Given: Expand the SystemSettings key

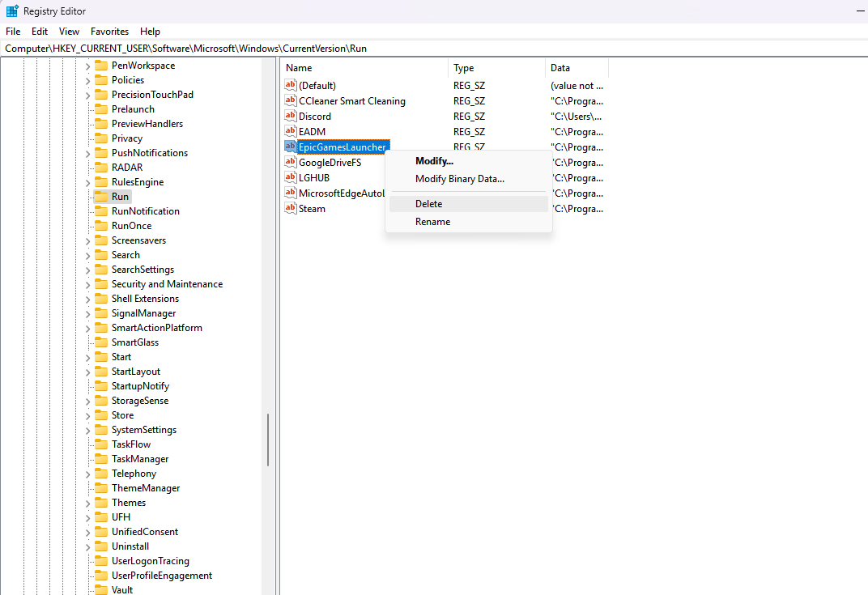Looking at the screenshot, I should coord(87,430).
